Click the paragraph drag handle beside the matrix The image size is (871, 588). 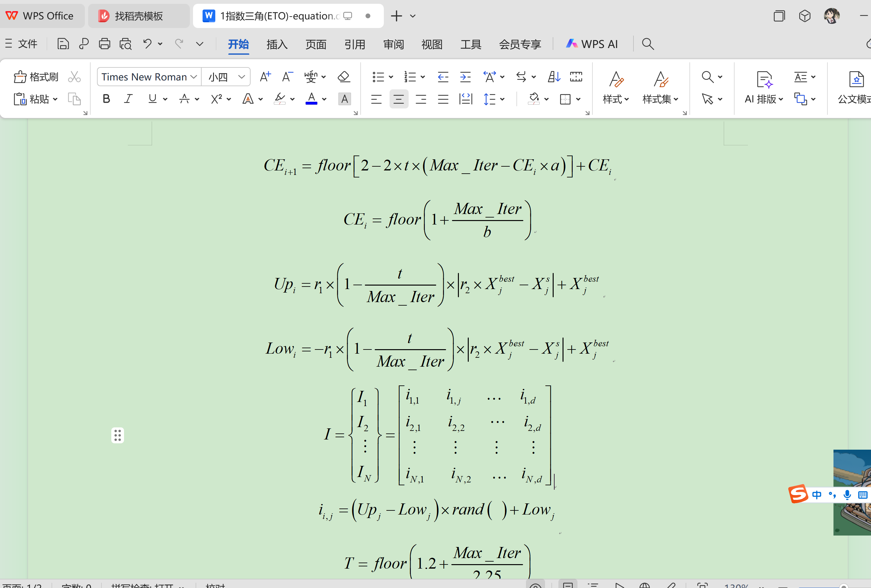pos(117,435)
